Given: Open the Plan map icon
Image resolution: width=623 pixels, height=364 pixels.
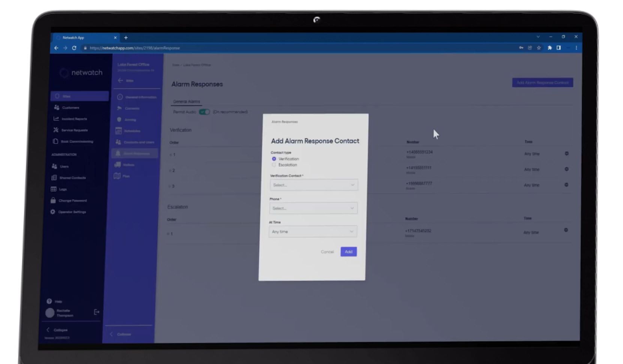Looking at the screenshot, I should point(117,176).
